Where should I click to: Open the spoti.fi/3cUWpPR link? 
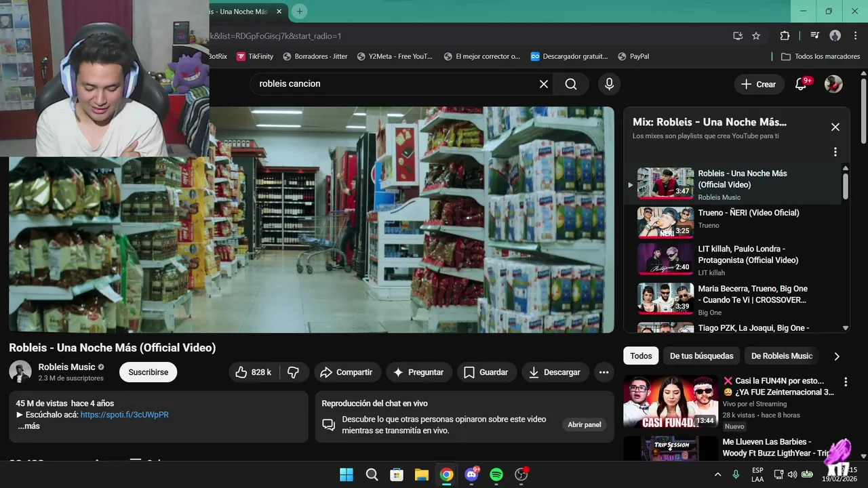tap(125, 415)
